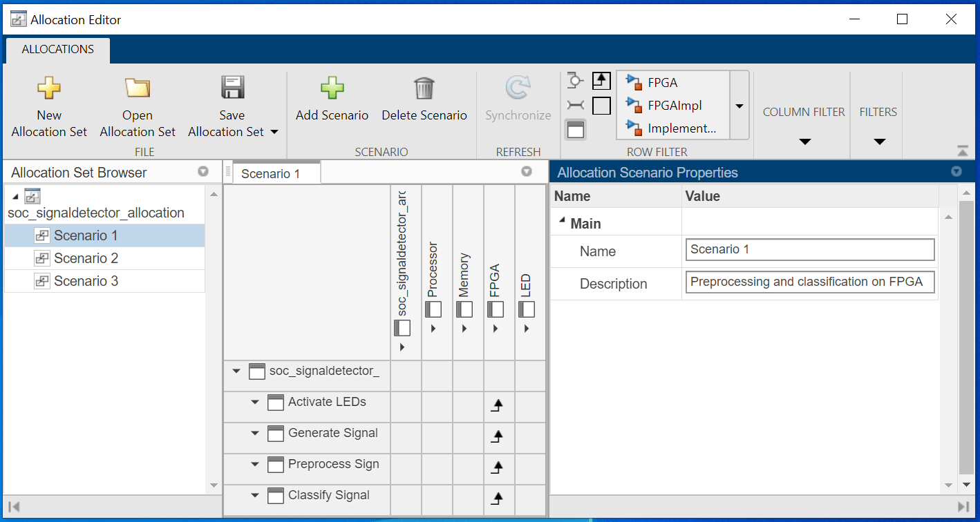Select the Scenario 1 document tab
Viewport: 980px width, 522px height.
tap(276, 173)
